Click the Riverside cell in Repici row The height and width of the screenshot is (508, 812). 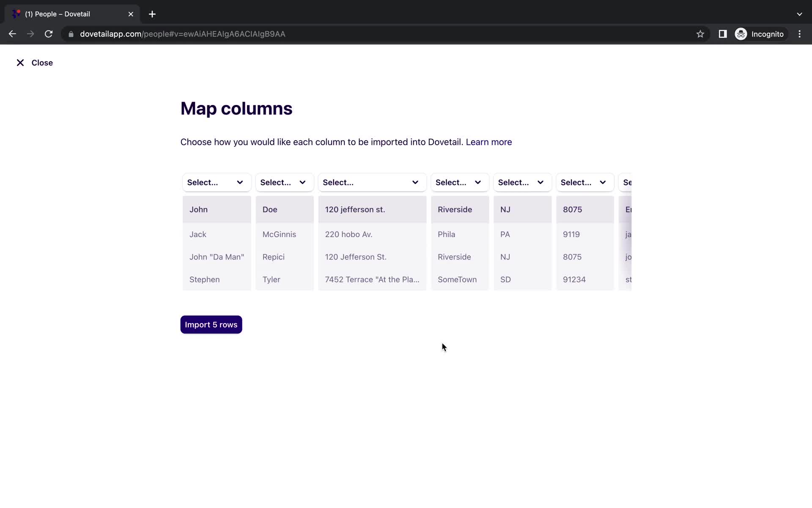(x=460, y=257)
